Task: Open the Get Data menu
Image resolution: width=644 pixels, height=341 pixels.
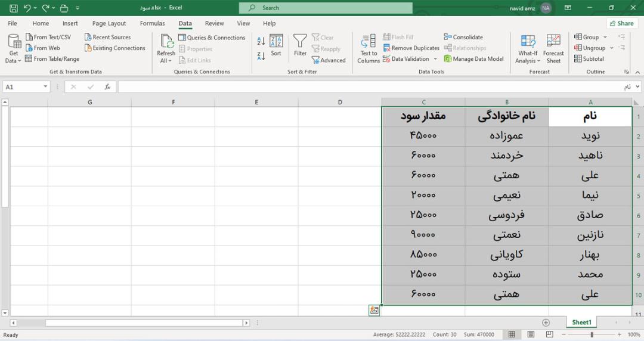Action: 14,49
